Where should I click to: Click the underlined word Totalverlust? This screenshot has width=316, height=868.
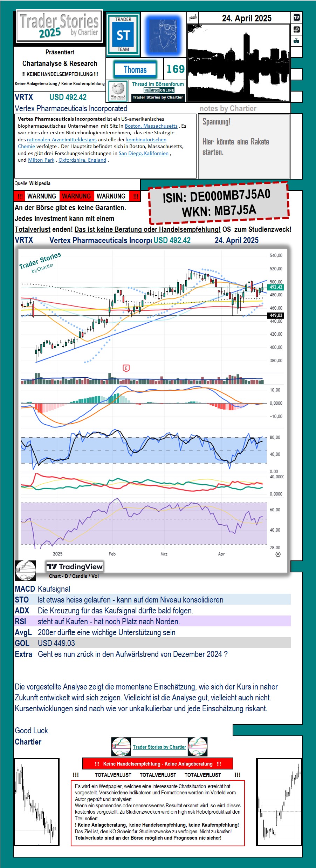33,229
